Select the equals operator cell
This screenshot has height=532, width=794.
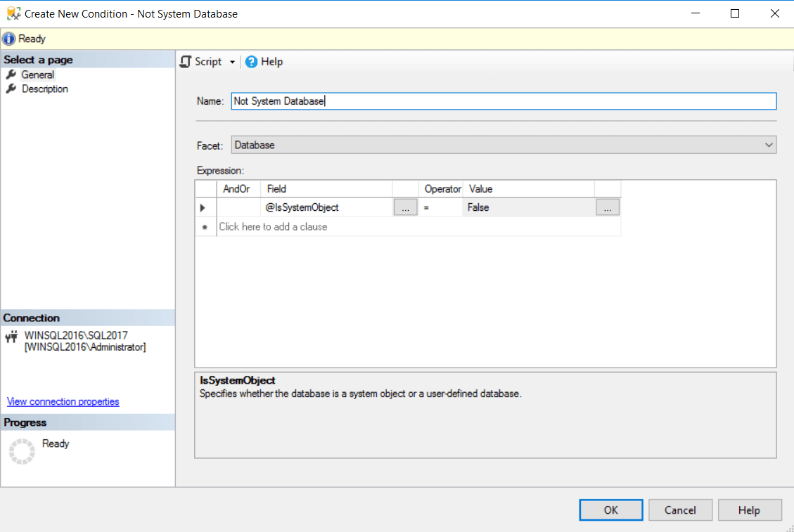(x=440, y=207)
